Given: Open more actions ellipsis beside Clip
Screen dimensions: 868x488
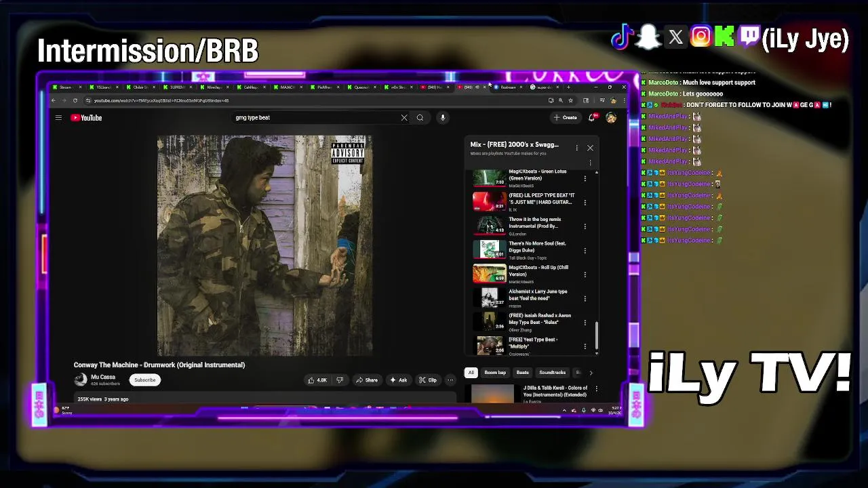Looking at the screenshot, I should point(450,380).
